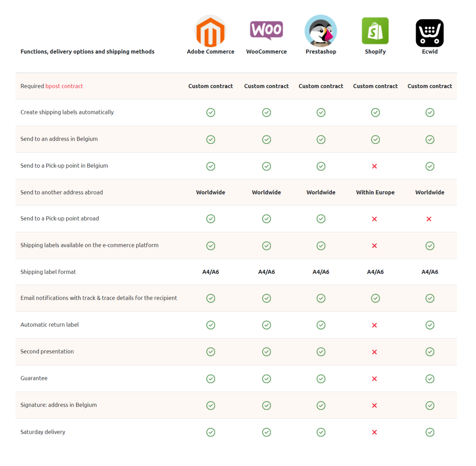
Task: Click the Adobe Commerce logo
Action: click(210, 31)
